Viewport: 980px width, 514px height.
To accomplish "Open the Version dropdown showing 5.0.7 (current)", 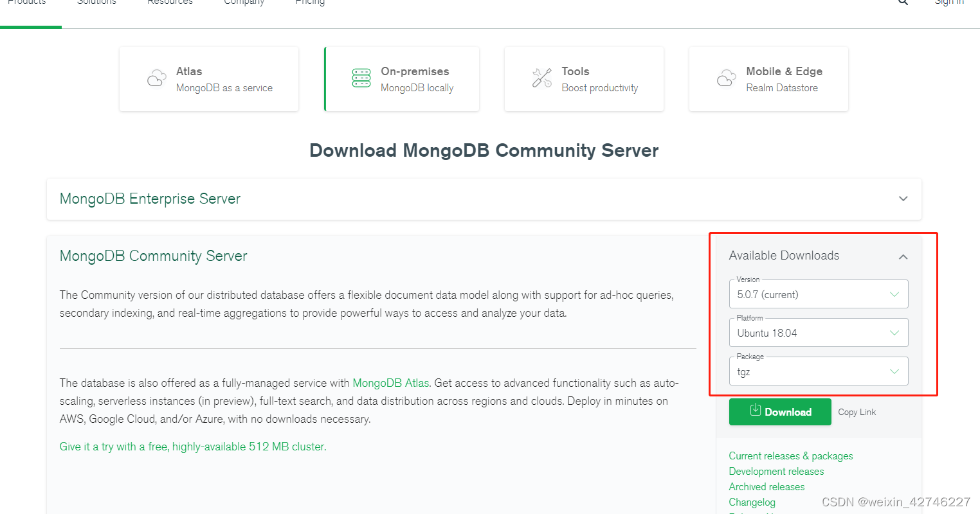I will coord(819,294).
